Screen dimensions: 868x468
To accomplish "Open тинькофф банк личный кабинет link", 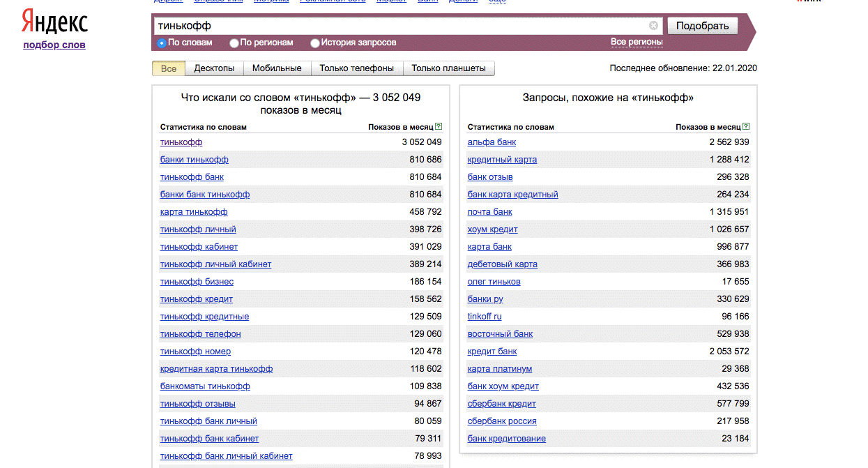I will pos(226,456).
